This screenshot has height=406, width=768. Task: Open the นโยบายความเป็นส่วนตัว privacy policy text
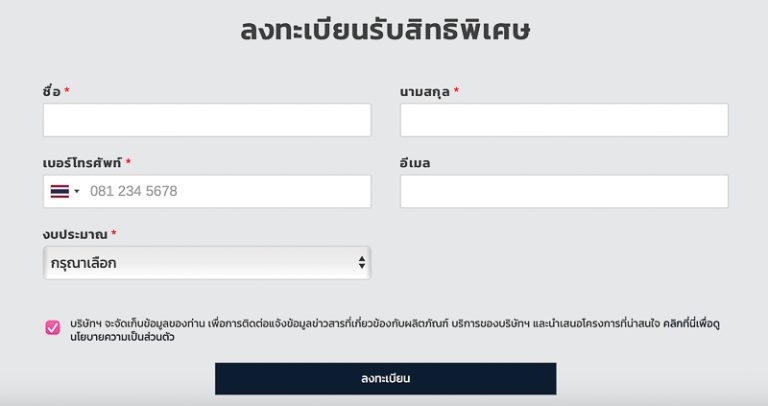click(x=122, y=337)
